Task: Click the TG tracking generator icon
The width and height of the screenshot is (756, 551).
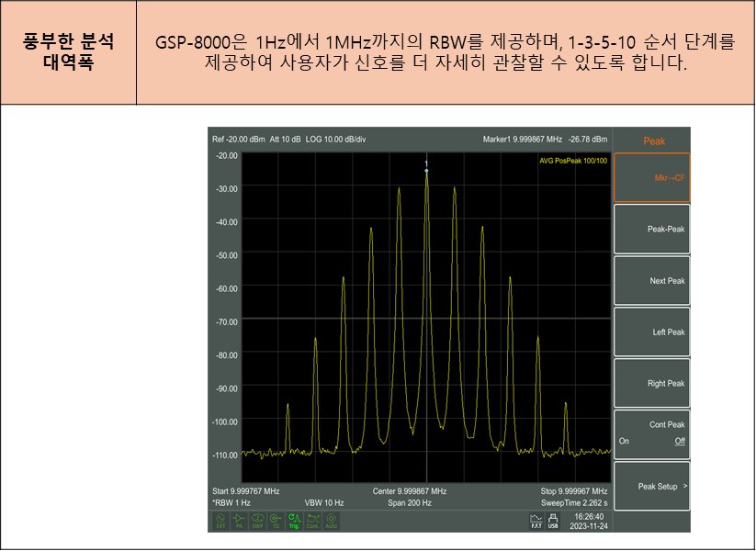Action: 276,521
